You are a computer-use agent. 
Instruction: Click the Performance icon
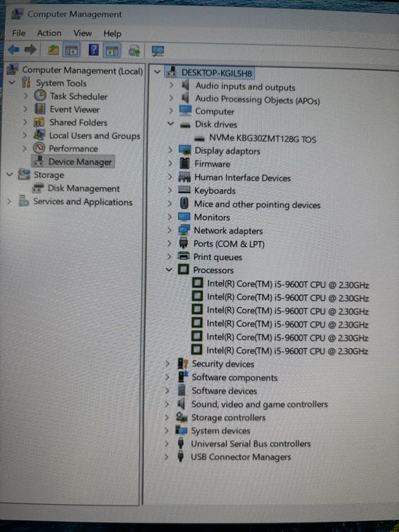[39, 148]
